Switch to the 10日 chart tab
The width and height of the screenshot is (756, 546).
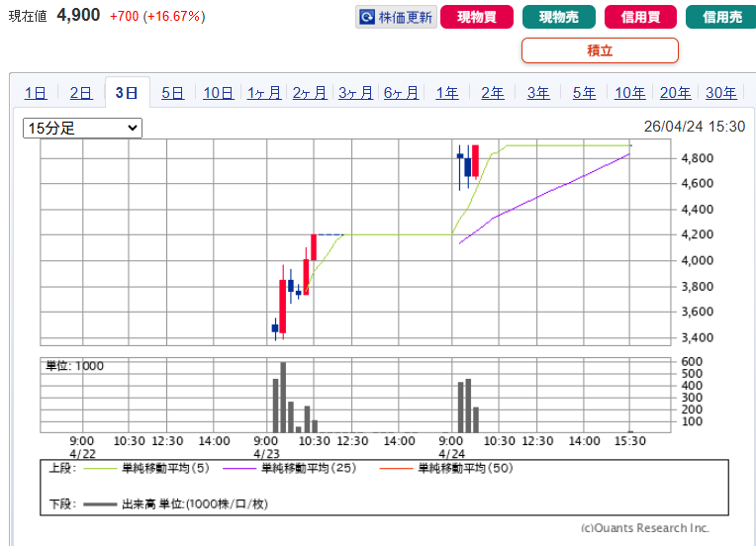(219, 93)
